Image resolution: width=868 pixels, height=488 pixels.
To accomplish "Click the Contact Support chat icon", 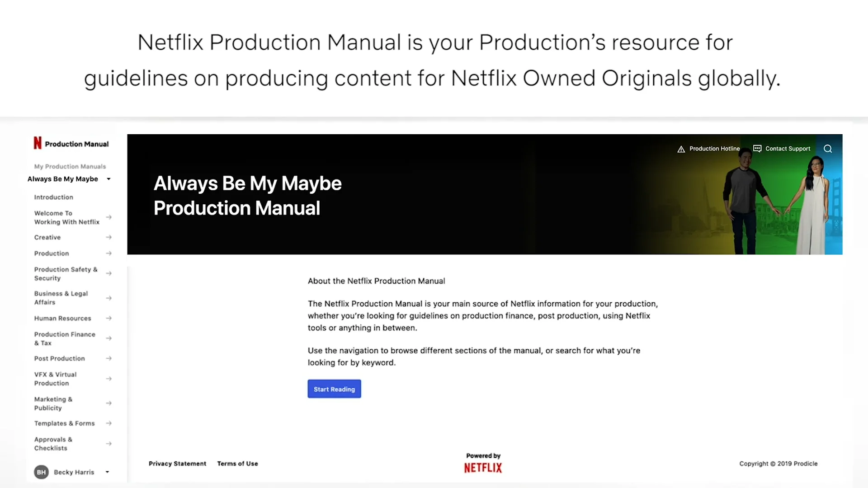I will [757, 148].
